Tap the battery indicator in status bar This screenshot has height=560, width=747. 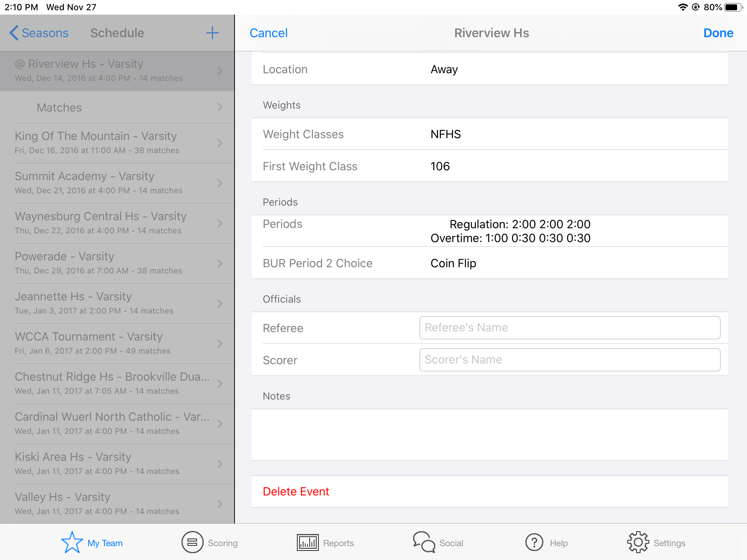point(734,7)
